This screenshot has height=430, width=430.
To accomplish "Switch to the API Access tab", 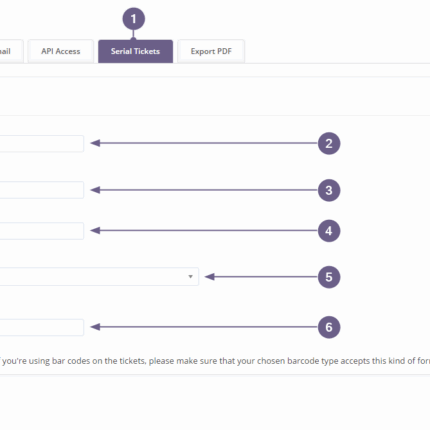I will pyautogui.click(x=60, y=51).
